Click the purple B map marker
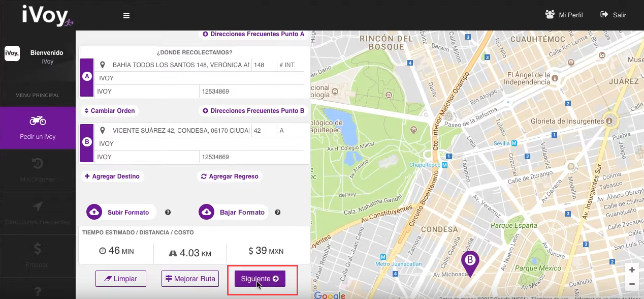 [x=470, y=261]
